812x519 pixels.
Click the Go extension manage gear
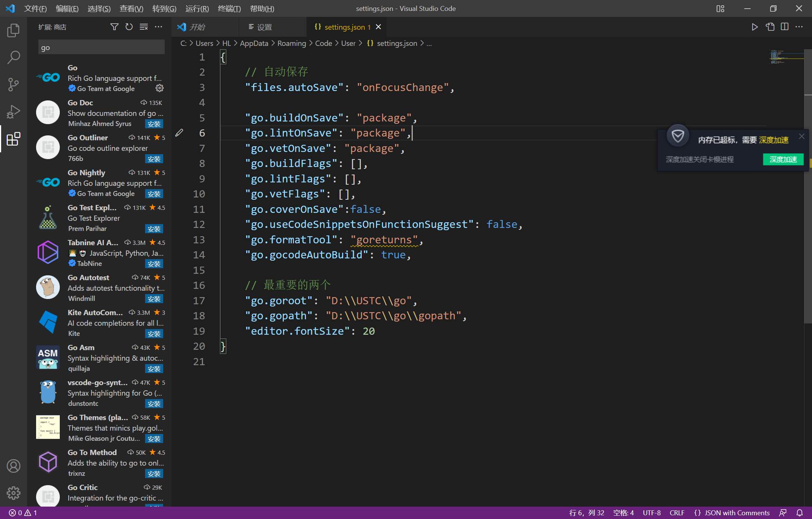pos(160,88)
